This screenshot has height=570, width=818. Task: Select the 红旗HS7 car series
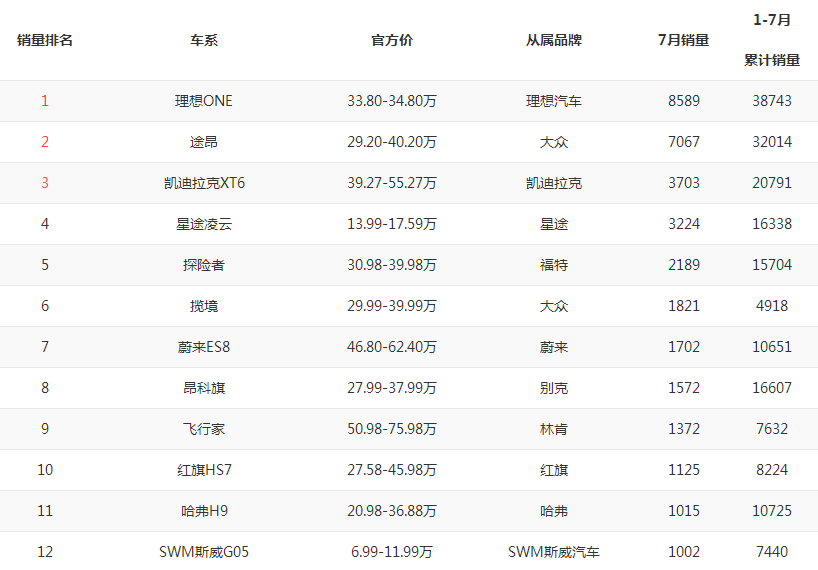[204, 470]
